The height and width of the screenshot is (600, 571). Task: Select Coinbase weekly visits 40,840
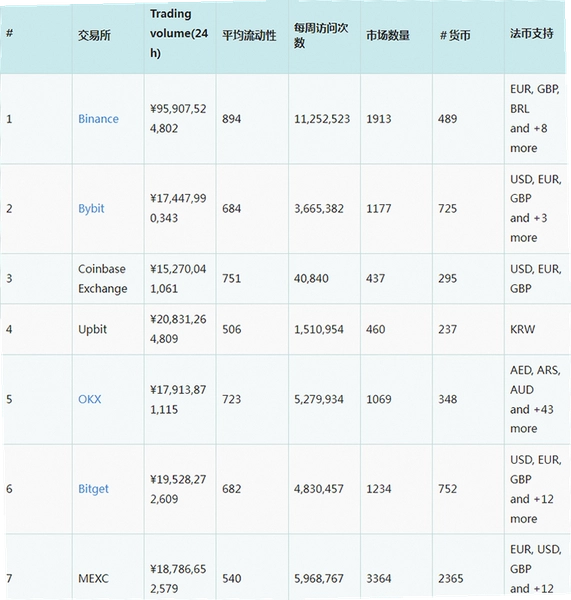pyautogui.click(x=311, y=279)
